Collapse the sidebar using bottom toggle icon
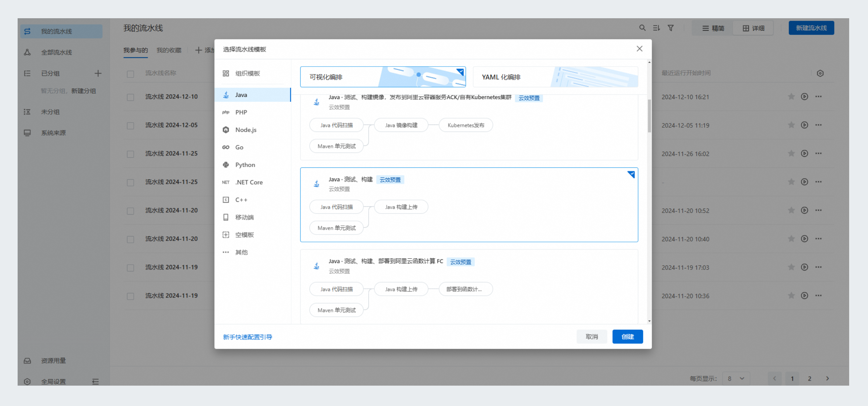 95,381
